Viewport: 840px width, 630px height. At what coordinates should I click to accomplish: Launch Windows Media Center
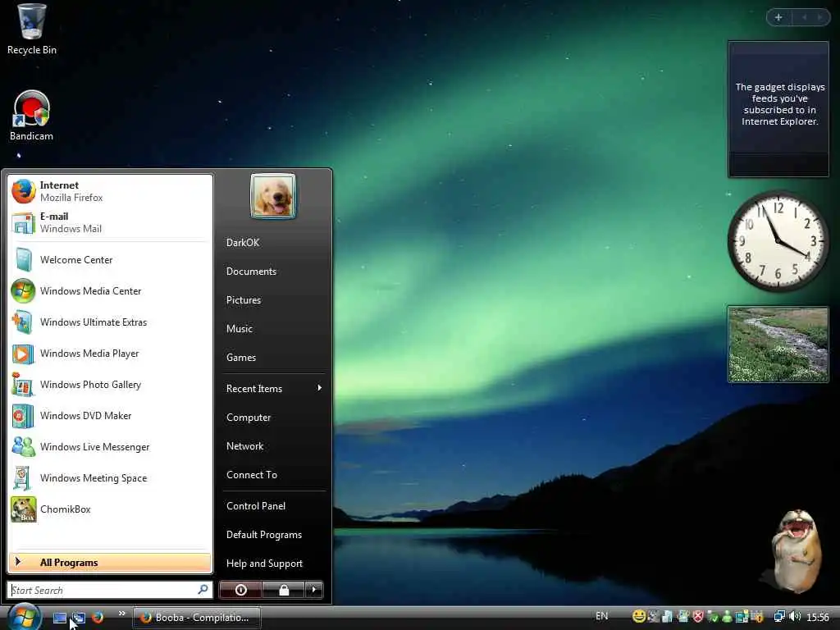pos(110,291)
